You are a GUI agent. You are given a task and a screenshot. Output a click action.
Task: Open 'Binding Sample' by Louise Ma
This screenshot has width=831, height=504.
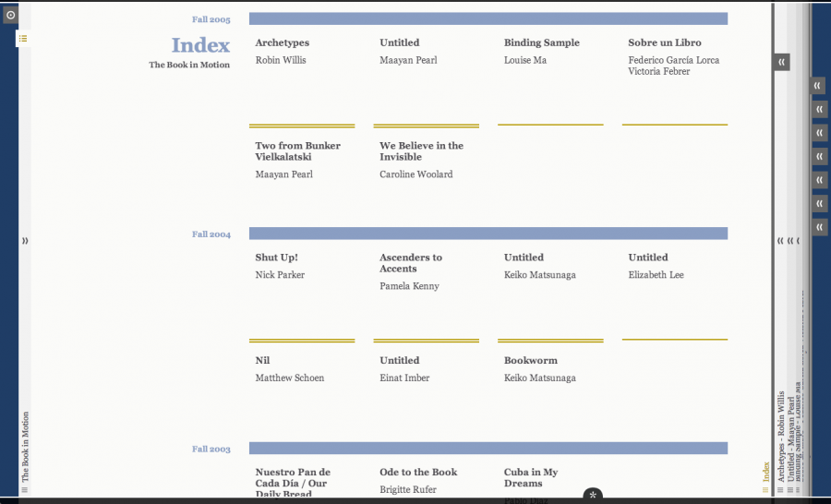[x=541, y=42]
